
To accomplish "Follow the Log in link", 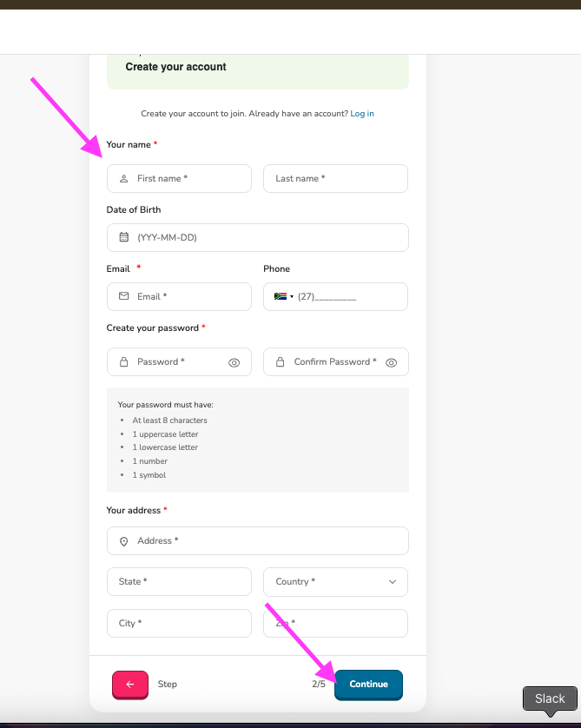I will [362, 114].
